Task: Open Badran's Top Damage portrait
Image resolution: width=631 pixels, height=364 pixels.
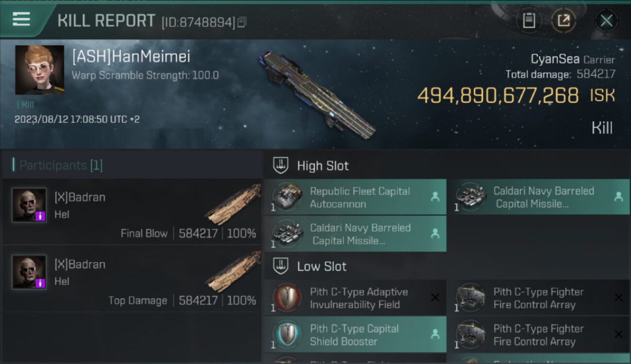Action: coord(29,272)
